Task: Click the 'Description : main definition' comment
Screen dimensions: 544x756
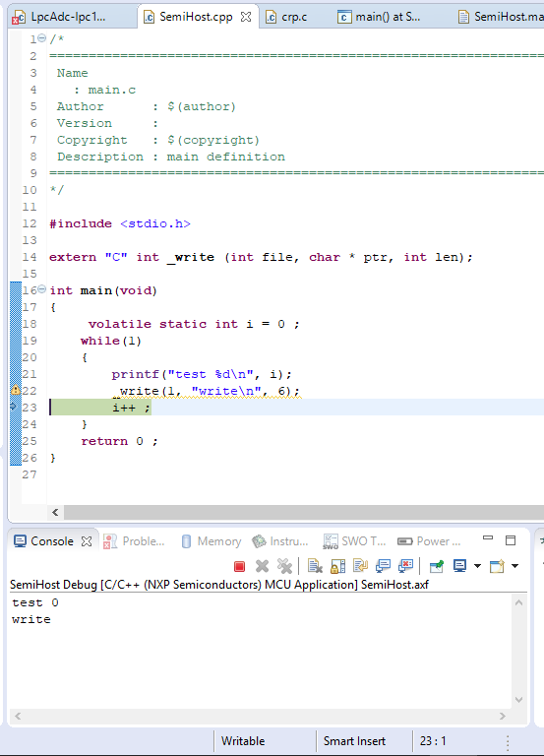Action: [x=171, y=157]
